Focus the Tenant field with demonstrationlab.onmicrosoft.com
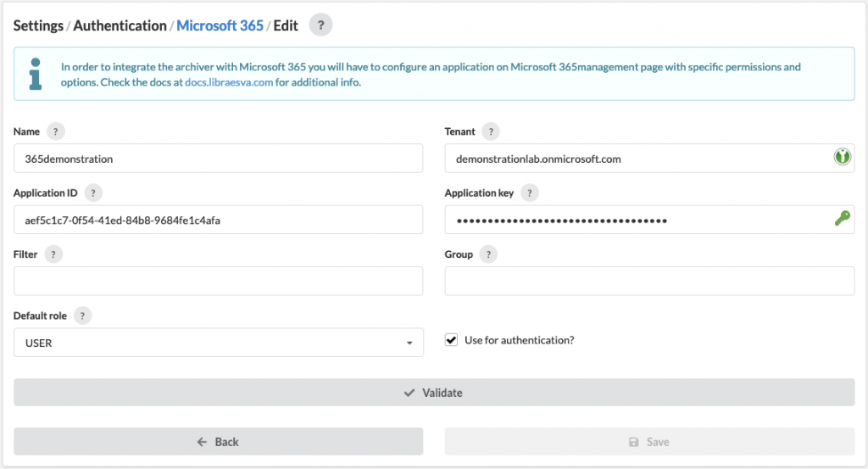 tap(649, 159)
